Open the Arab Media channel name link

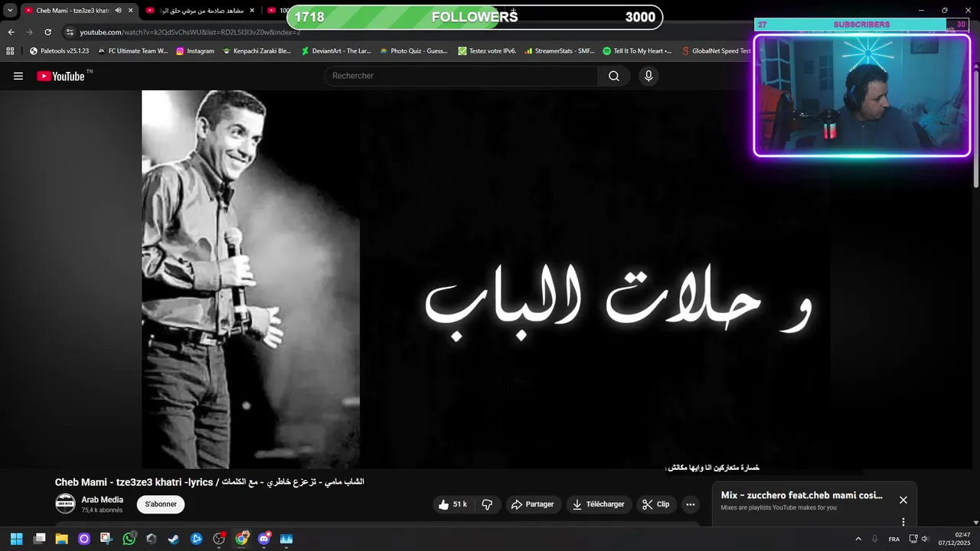(103, 500)
